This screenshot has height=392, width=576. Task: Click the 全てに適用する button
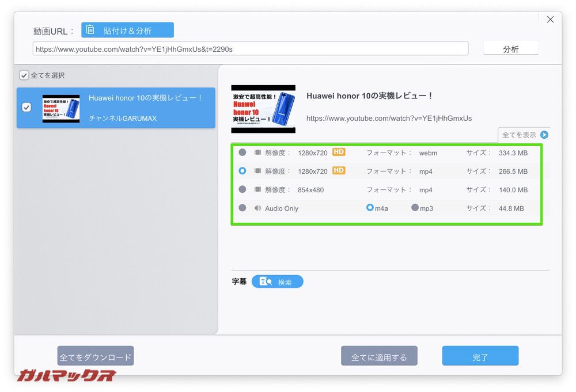(x=379, y=356)
